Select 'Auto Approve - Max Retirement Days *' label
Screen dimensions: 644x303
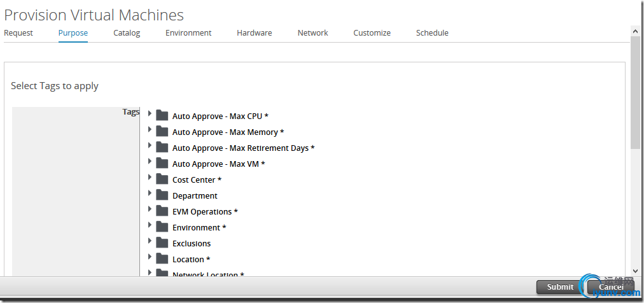243,148
